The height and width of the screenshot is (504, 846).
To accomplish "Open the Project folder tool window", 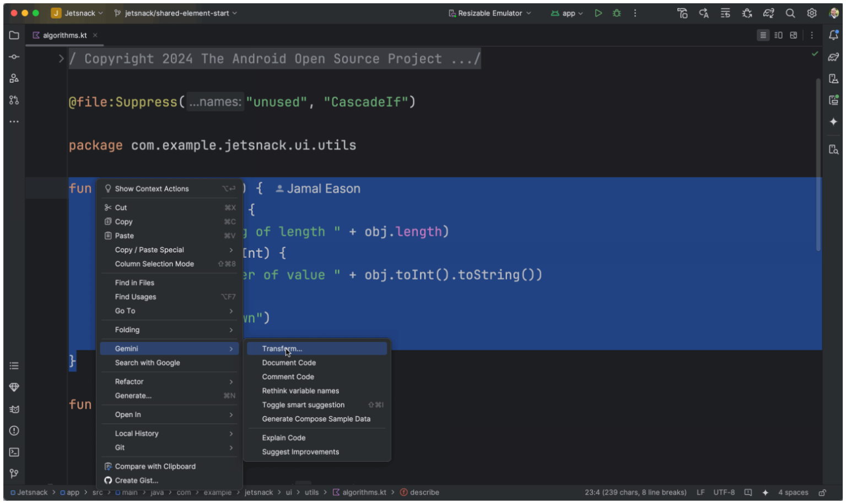I will coord(14,35).
